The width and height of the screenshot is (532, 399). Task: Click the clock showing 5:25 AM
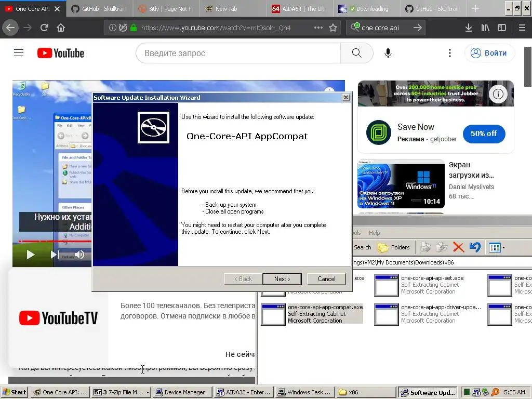tap(514, 392)
